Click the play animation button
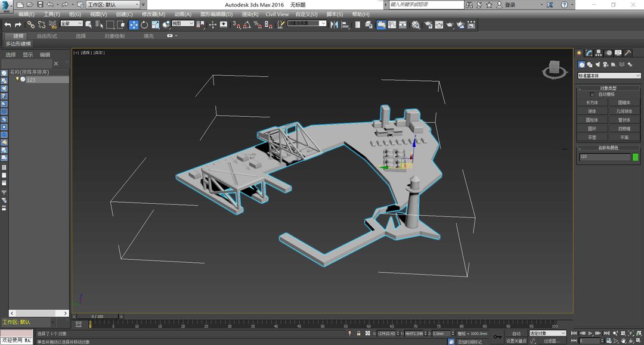Viewport: 644px width, 345px height. click(590, 333)
